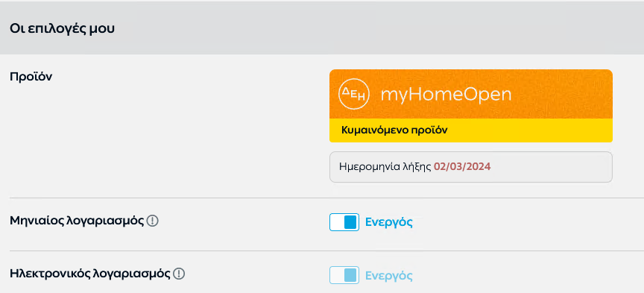
Task: Select the red 02/03/2024 expiry date
Action: pos(462,167)
